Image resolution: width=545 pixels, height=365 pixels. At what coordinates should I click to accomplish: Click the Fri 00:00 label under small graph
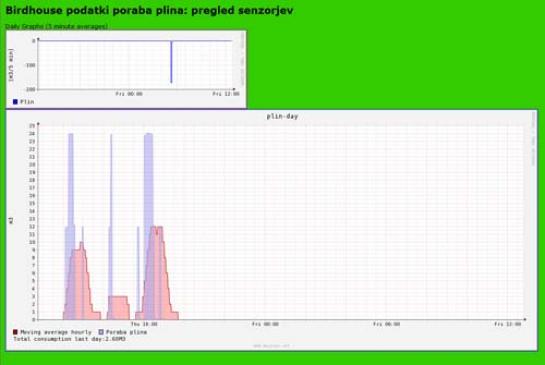(129, 94)
